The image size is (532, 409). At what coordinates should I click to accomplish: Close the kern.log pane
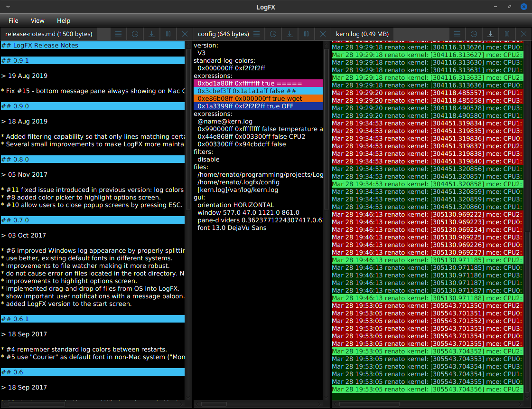click(523, 34)
